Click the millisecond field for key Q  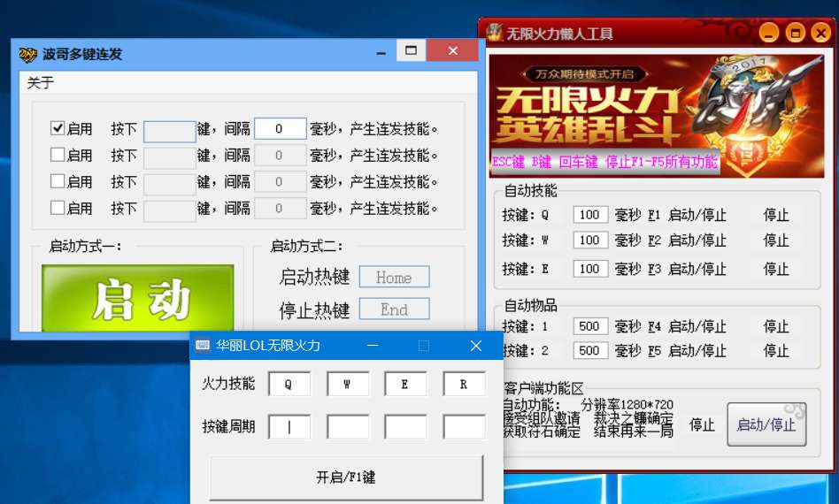590,215
